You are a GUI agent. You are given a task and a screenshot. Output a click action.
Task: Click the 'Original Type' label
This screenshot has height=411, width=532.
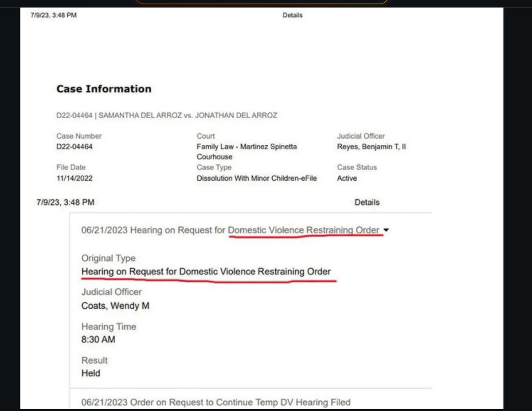[x=108, y=258]
